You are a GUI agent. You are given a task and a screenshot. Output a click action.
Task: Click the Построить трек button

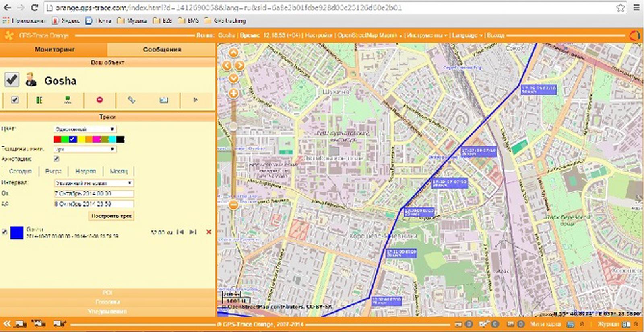pos(111,216)
